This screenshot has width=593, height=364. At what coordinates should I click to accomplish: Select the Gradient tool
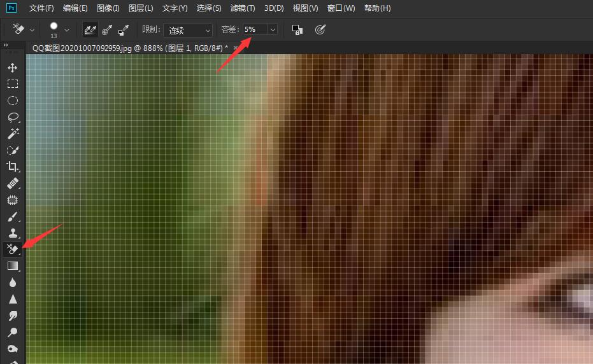point(13,266)
